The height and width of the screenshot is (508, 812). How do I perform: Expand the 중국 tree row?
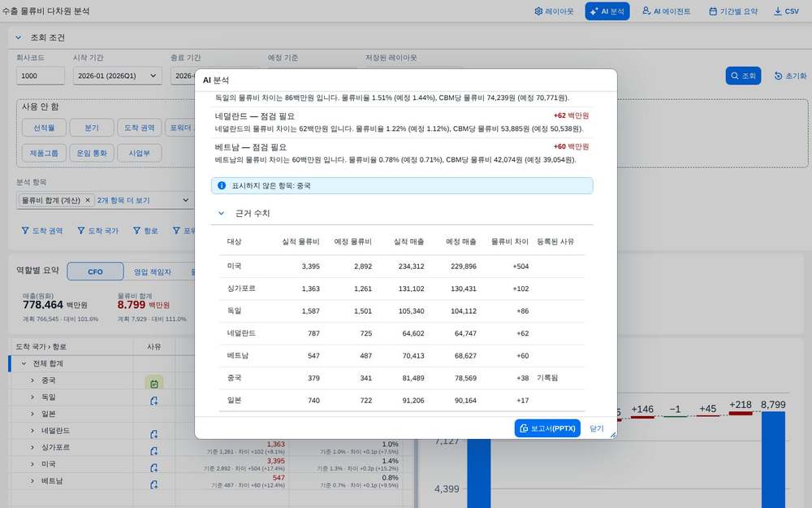(x=32, y=380)
